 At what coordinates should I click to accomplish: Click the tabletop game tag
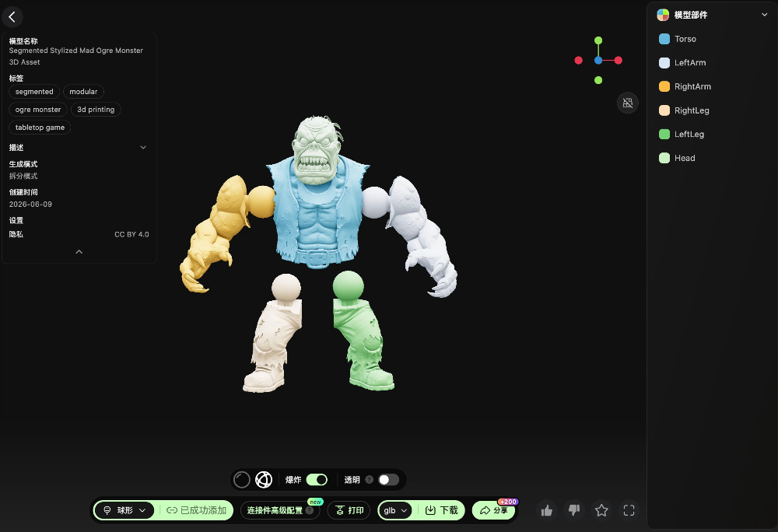(x=40, y=128)
